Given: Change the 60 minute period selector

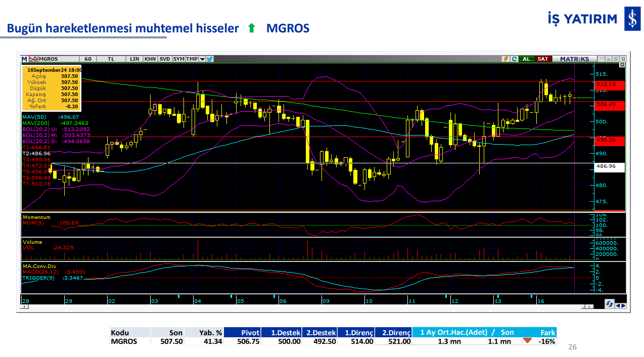Looking at the screenshot, I should point(88,59).
